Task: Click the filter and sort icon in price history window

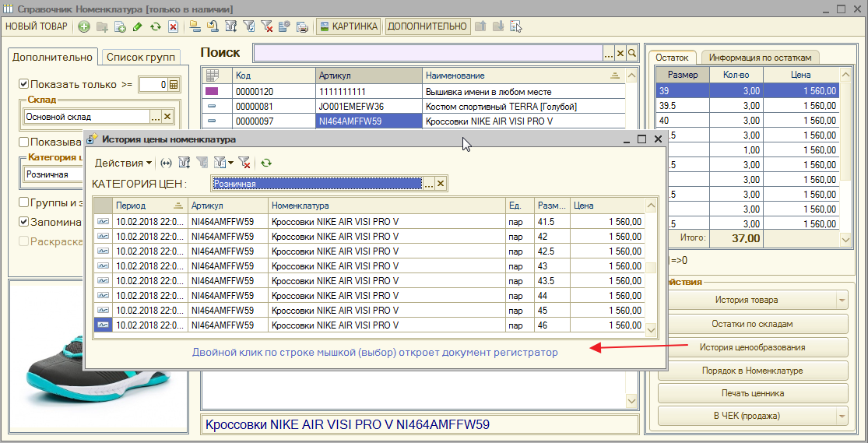Action: (184, 163)
